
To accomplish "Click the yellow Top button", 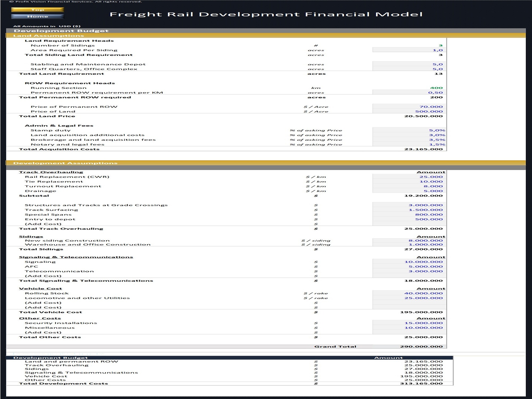I will pyautogui.click(x=38, y=10).
